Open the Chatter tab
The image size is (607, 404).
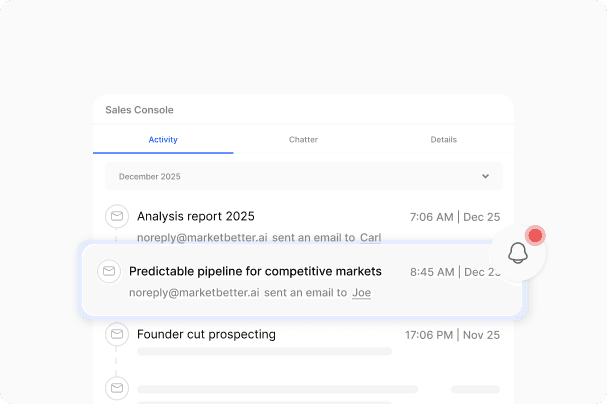pos(303,140)
